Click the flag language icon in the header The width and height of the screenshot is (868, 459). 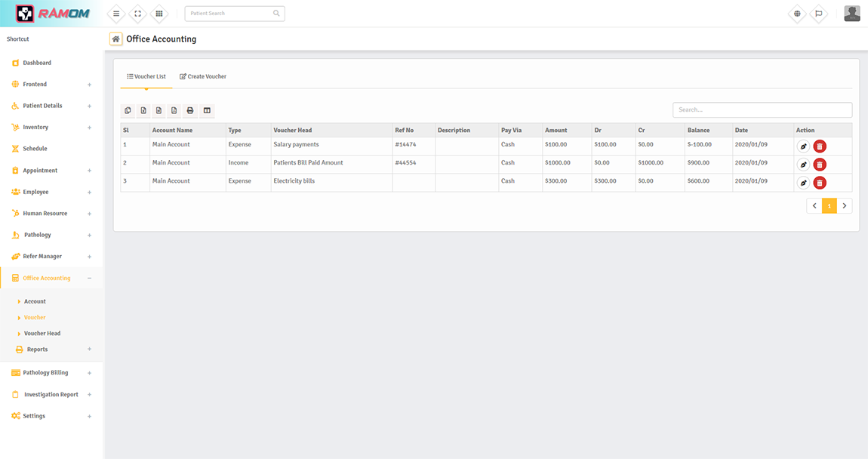click(x=818, y=14)
